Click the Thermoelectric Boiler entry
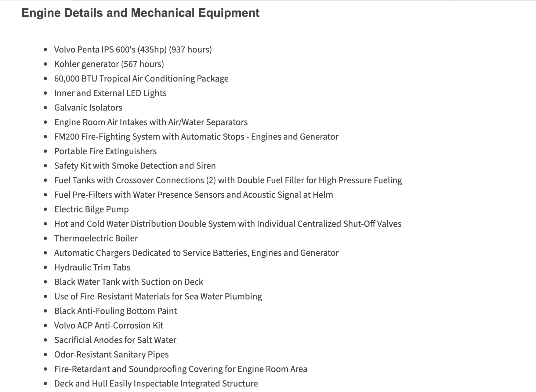This screenshot has width=536, height=392. click(96, 238)
